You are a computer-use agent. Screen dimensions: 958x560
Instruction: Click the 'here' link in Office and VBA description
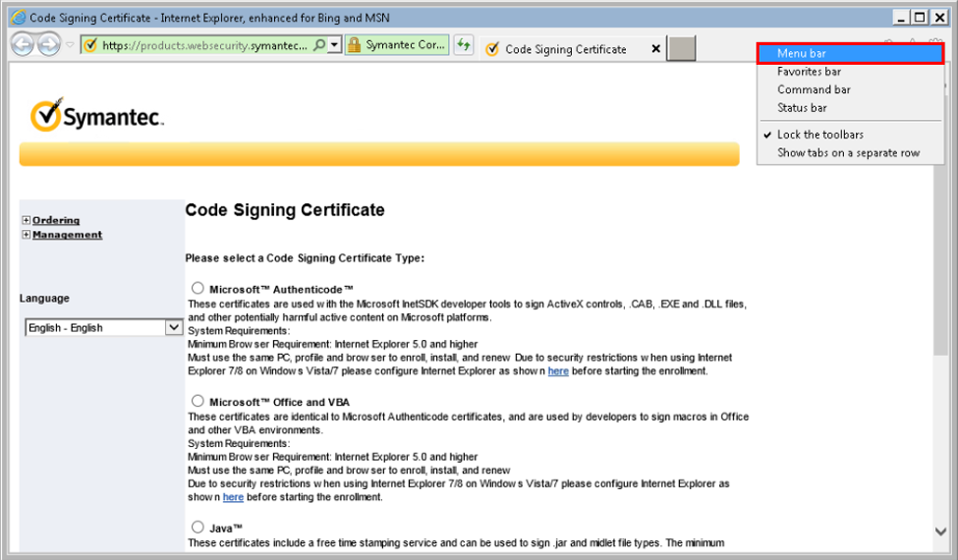233,498
